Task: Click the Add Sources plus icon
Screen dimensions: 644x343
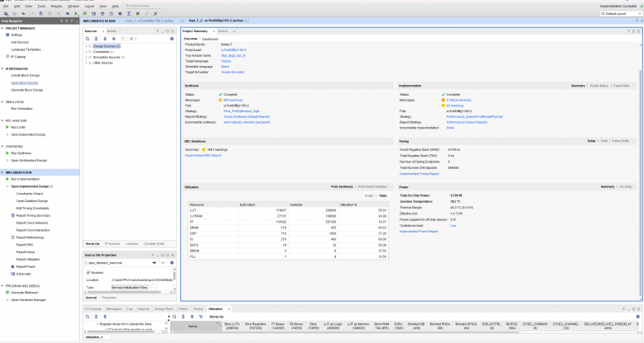Action: pos(114,39)
